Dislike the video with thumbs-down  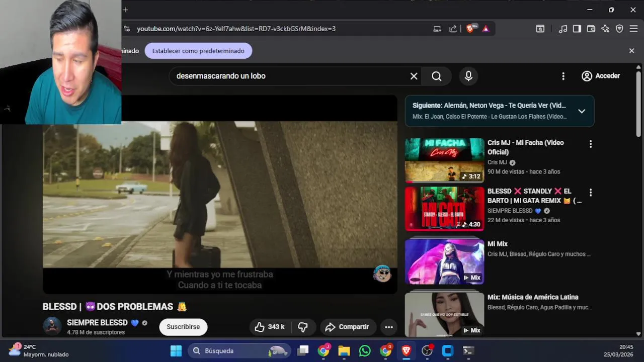tap(302, 327)
